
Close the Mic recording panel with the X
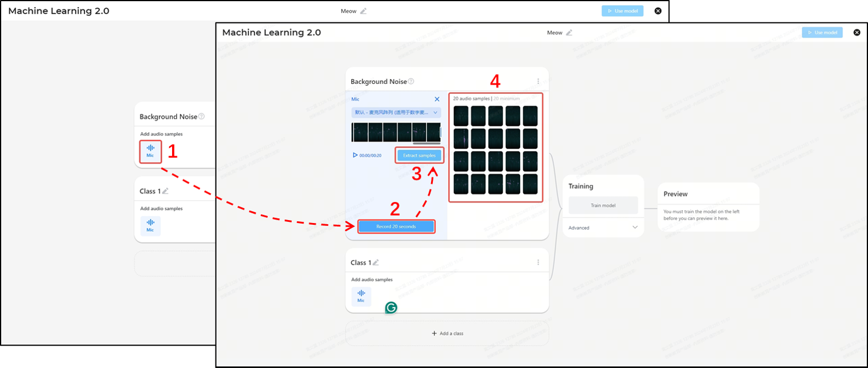[436, 99]
